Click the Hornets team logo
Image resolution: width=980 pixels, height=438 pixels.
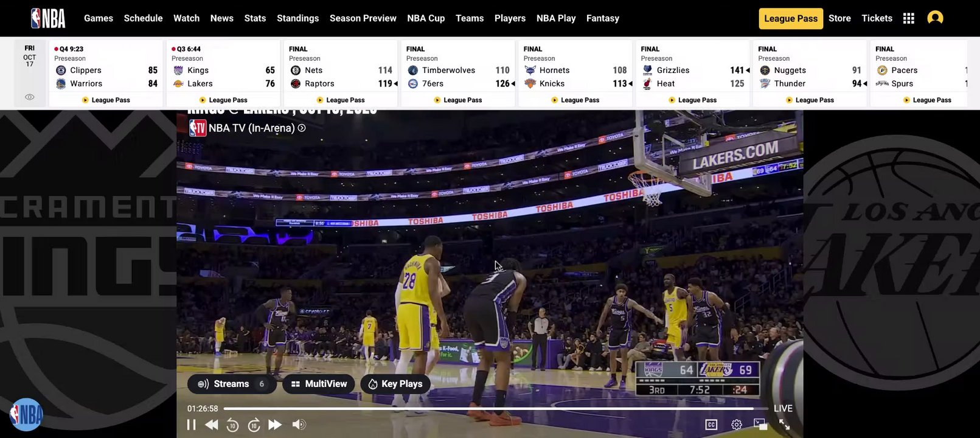[x=530, y=71]
